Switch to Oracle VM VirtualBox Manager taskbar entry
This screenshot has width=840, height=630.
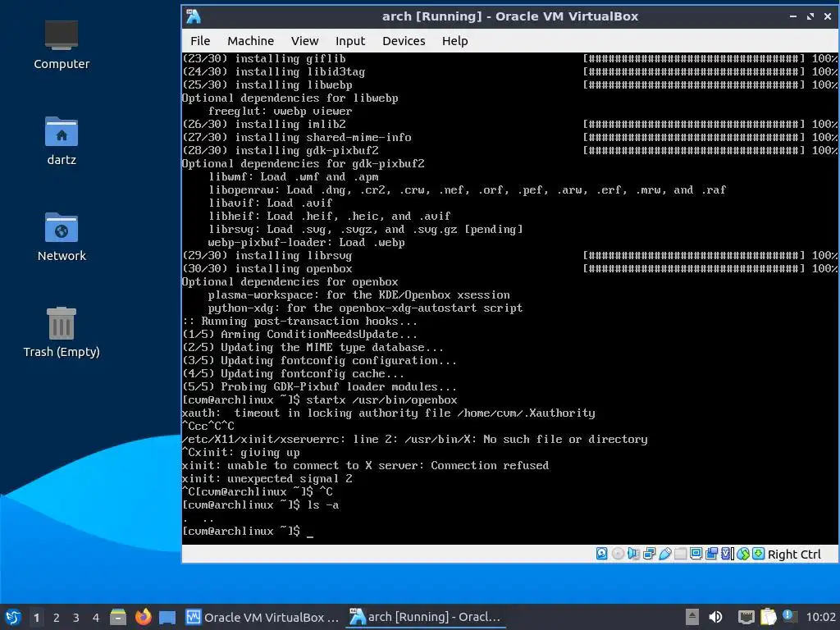(x=262, y=617)
